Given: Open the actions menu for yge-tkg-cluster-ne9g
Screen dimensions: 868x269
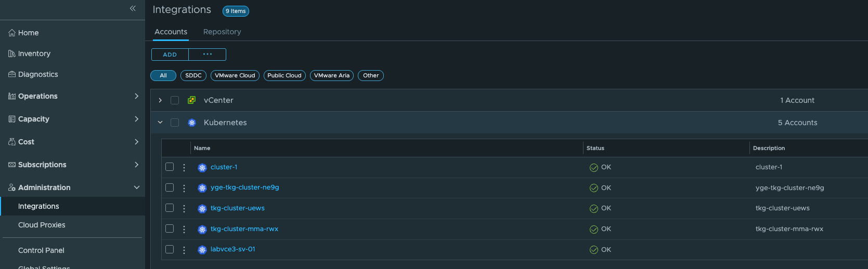Looking at the screenshot, I should tap(184, 188).
